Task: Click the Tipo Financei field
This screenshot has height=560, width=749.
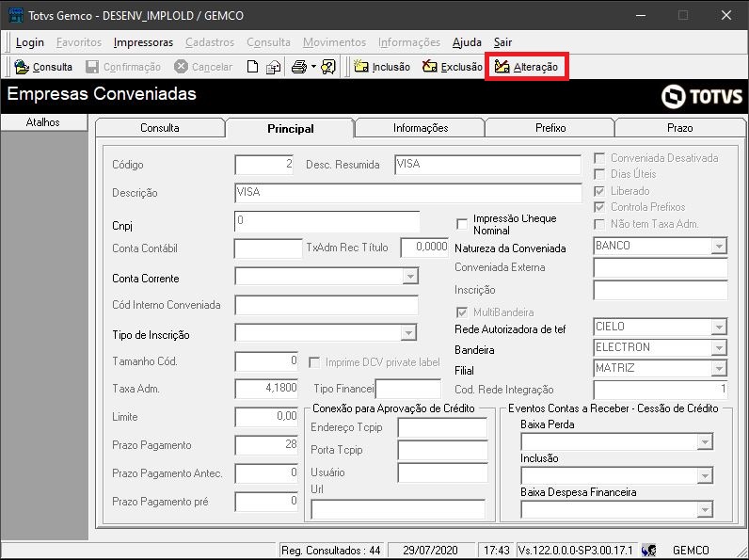Action: point(408,389)
